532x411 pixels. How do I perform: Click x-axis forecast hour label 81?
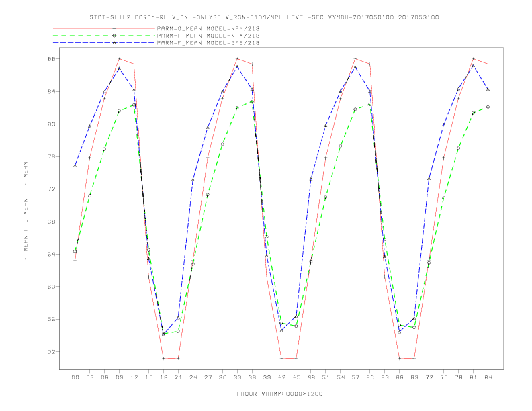(474, 377)
